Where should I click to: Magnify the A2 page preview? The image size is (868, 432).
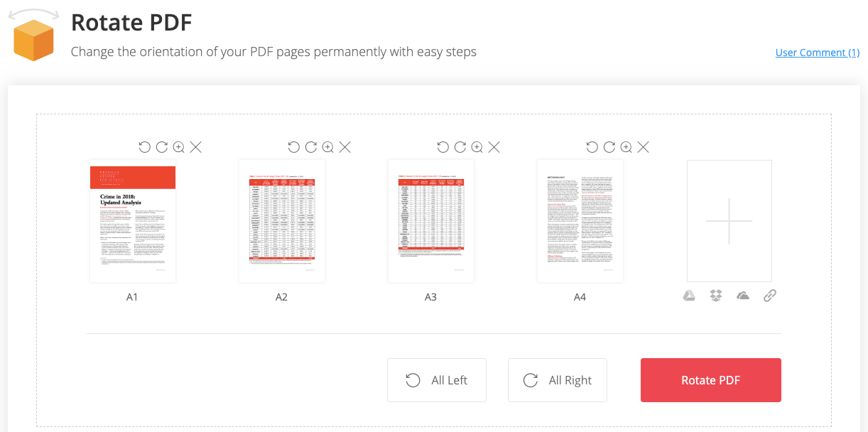pos(328,147)
